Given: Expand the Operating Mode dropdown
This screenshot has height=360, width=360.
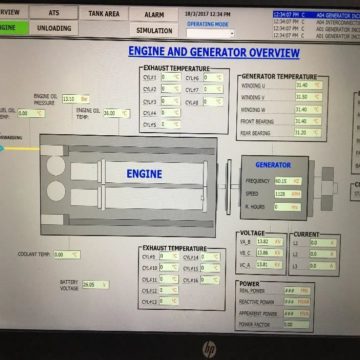Looking at the screenshot, I should pyautogui.click(x=210, y=33).
